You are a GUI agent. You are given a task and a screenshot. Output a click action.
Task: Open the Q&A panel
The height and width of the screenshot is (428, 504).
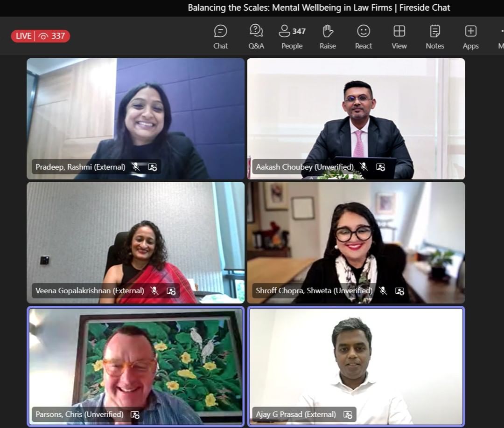pyautogui.click(x=256, y=37)
